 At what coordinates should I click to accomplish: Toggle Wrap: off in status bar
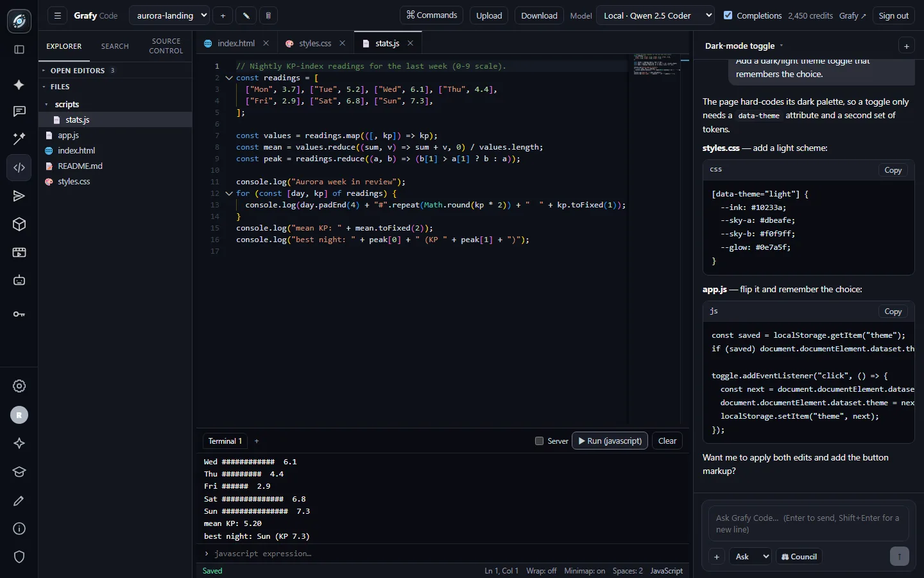click(541, 571)
